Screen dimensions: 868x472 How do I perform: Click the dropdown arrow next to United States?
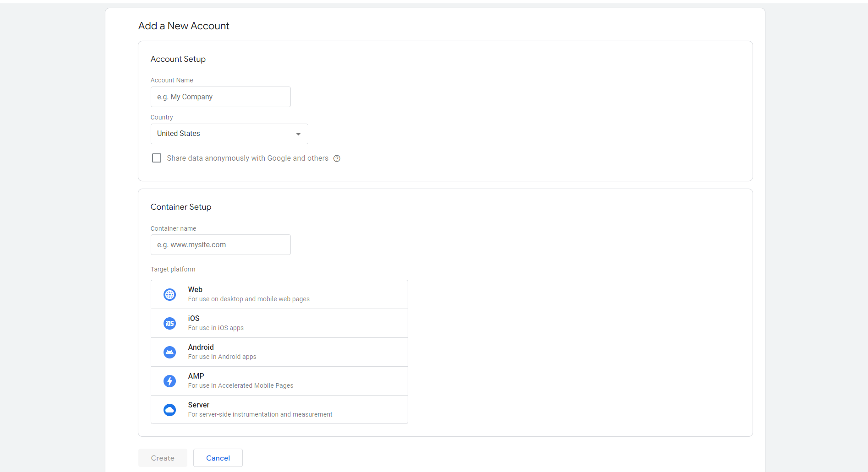[298, 133]
